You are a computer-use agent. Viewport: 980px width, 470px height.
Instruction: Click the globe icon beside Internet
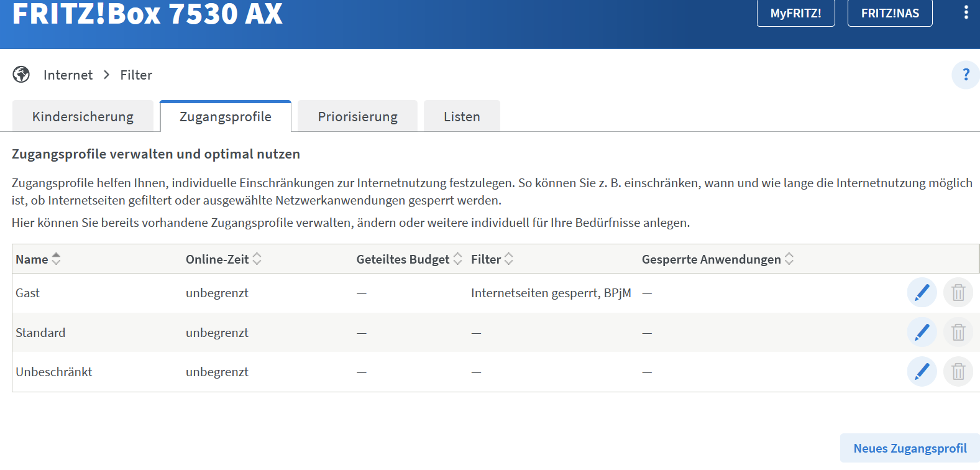[x=21, y=75]
